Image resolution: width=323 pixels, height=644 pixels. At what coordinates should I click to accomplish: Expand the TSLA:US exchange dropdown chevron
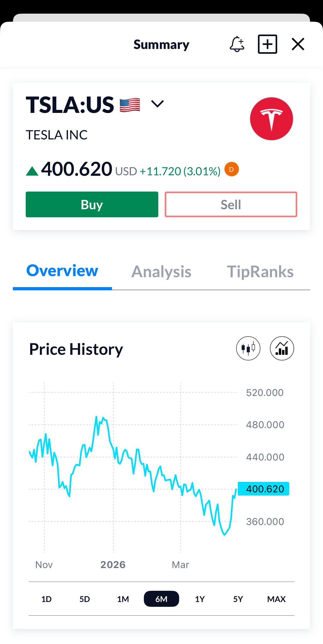click(x=157, y=104)
